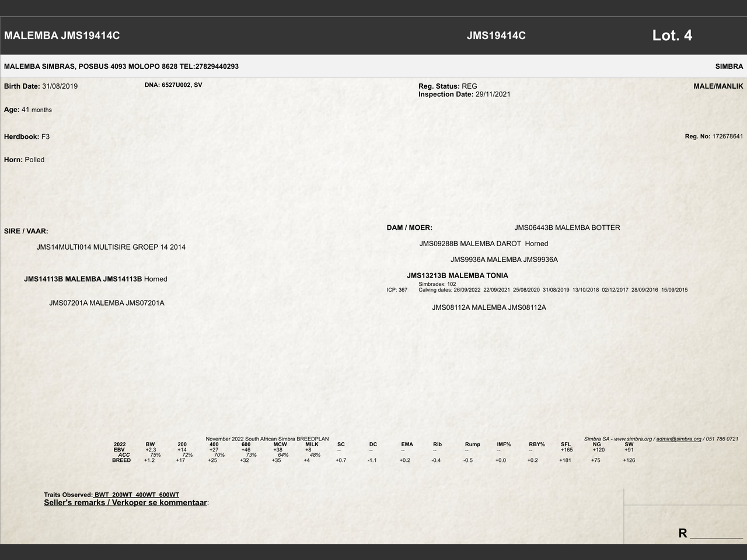Select BREED value -1.1 under DC
The image size is (747, 560).
[372, 460]
